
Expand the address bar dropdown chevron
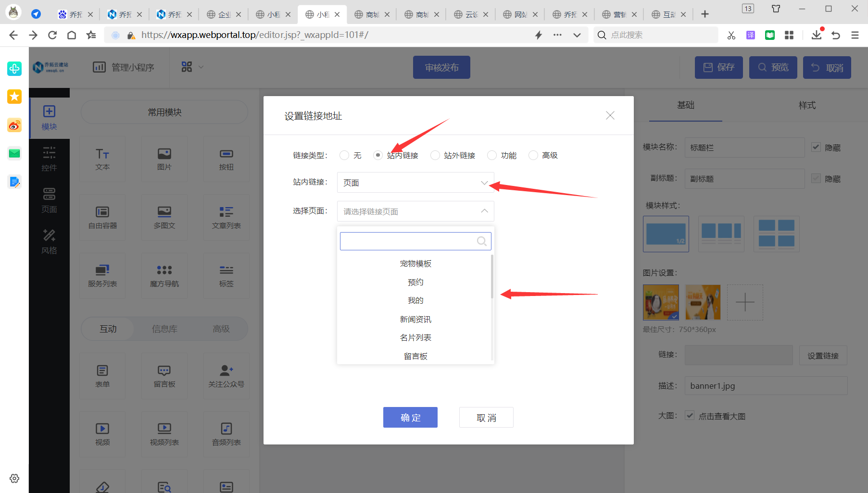coord(577,35)
